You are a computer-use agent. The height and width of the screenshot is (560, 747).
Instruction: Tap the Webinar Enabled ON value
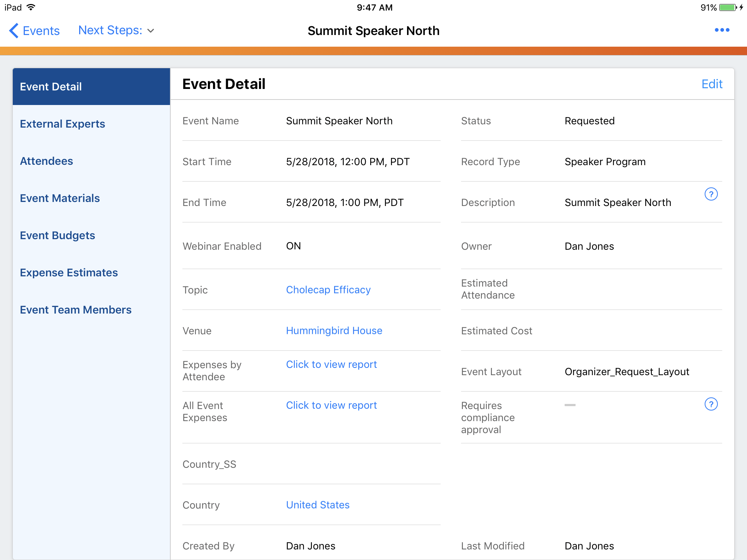point(293,246)
